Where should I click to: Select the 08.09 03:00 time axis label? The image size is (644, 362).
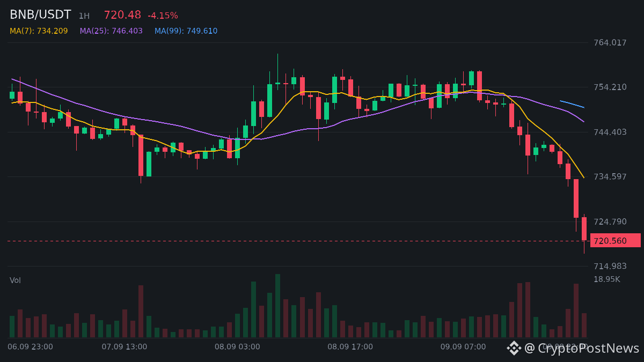pos(237,347)
